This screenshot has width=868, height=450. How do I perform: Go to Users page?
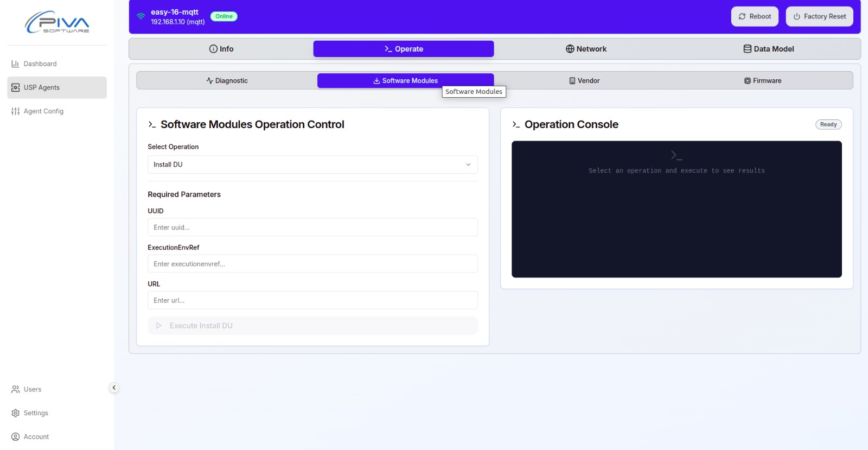click(32, 389)
